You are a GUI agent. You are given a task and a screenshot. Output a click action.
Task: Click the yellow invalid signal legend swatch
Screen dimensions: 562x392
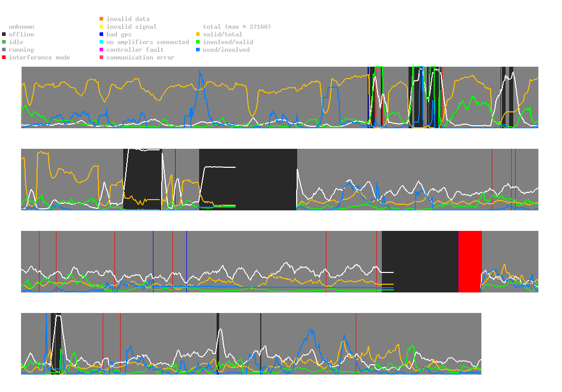click(102, 27)
